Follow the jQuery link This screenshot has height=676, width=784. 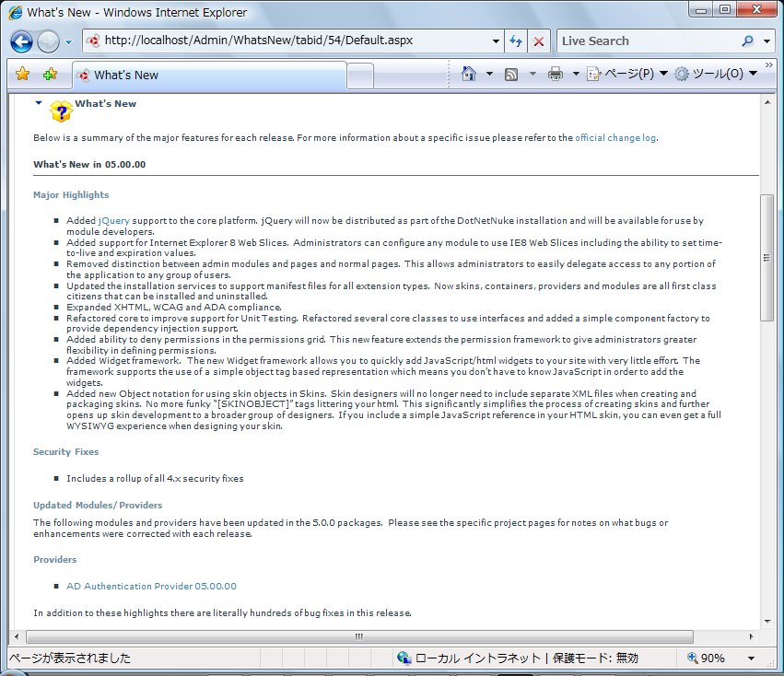tap(113, 220)
